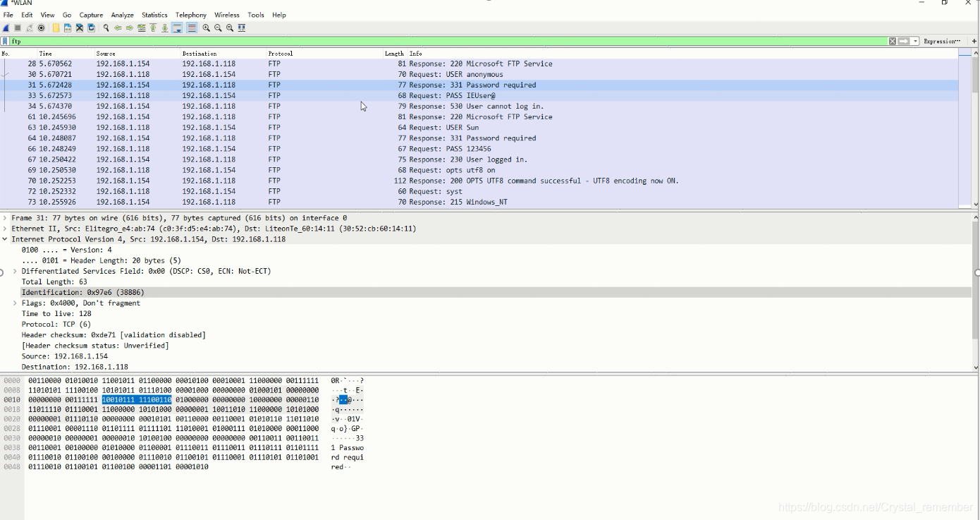Open recent display filters dropdown
This screenshot has height=520, width=980.
pos(916,42)
